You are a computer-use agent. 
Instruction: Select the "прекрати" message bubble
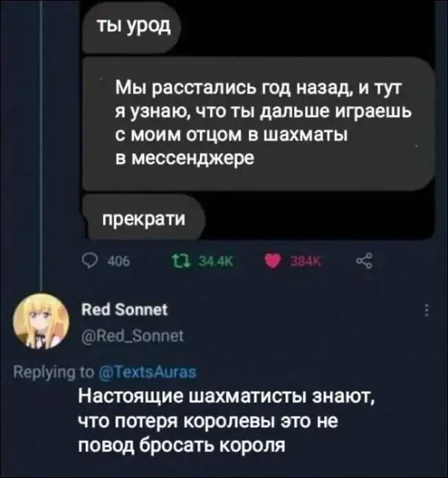point(143,219)
